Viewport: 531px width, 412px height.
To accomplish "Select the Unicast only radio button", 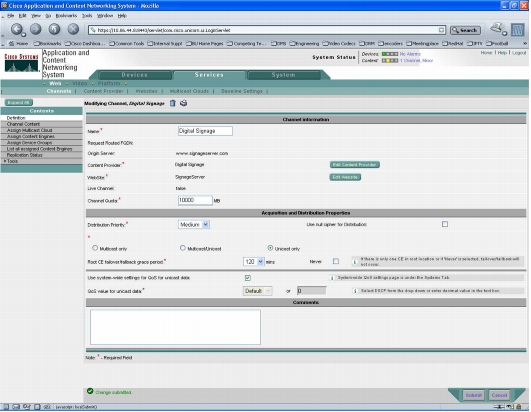I will (270, 248).
